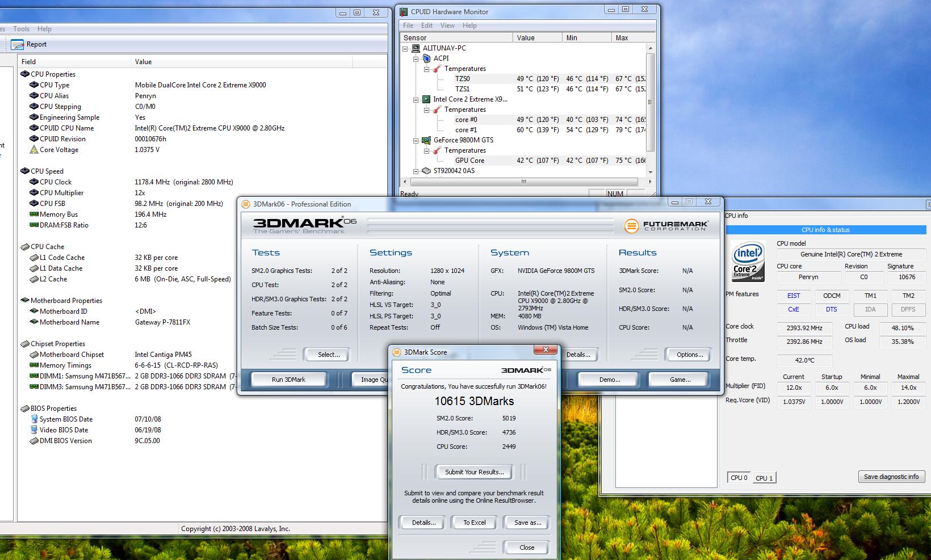The image size is (931, 560).
Task: Click To Excel button in score dialog
Action: (x=474, y=523)
